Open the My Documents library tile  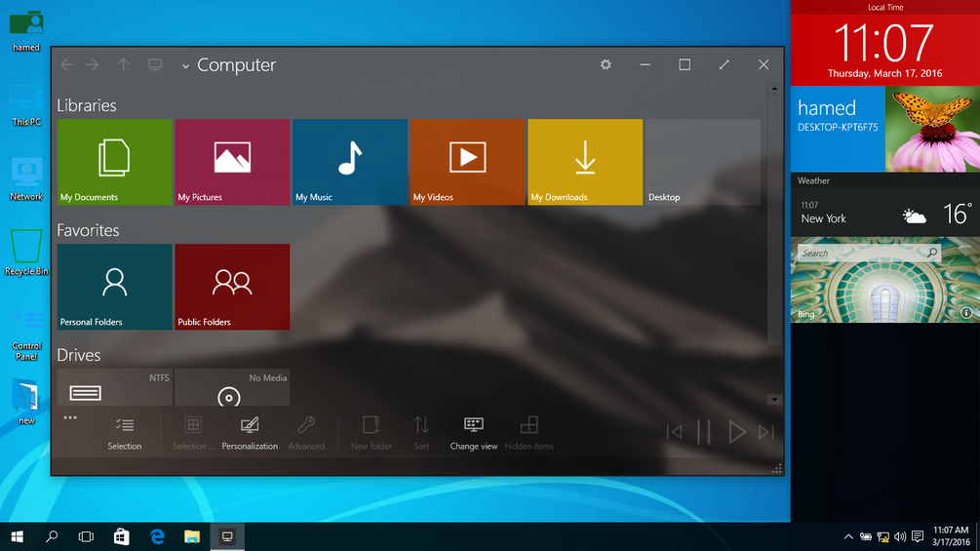tap(114, 162)
